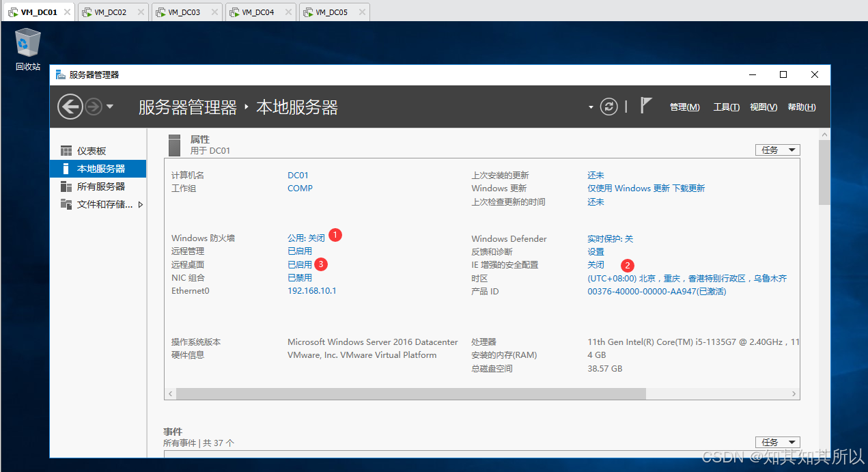Viewport: 868px width, 472px height.
Task: Click 上次检查更新的时间 value 还未
Action: tap(596, 202)
